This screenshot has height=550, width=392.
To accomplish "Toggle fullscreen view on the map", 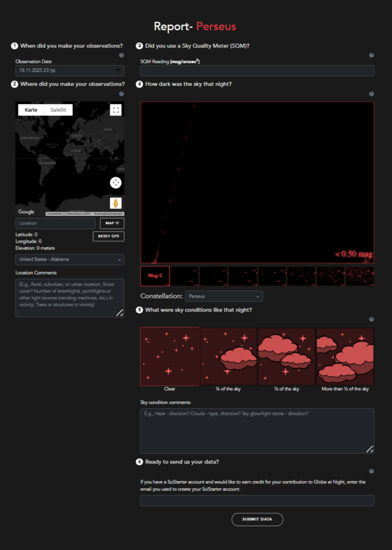I will pos(115,110).
